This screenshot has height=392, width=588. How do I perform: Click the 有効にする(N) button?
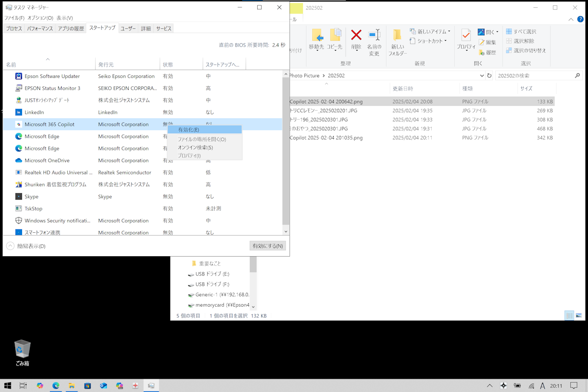pyautogui.click(x=268, y=246)
